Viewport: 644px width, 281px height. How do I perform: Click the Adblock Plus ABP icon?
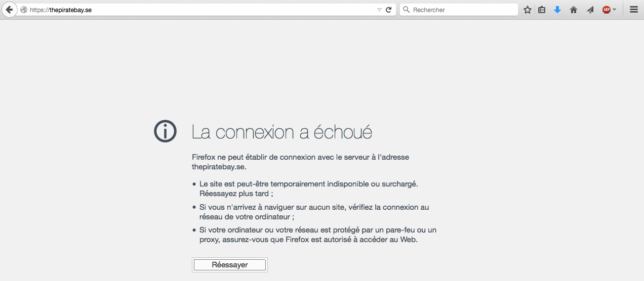(606, 10)
